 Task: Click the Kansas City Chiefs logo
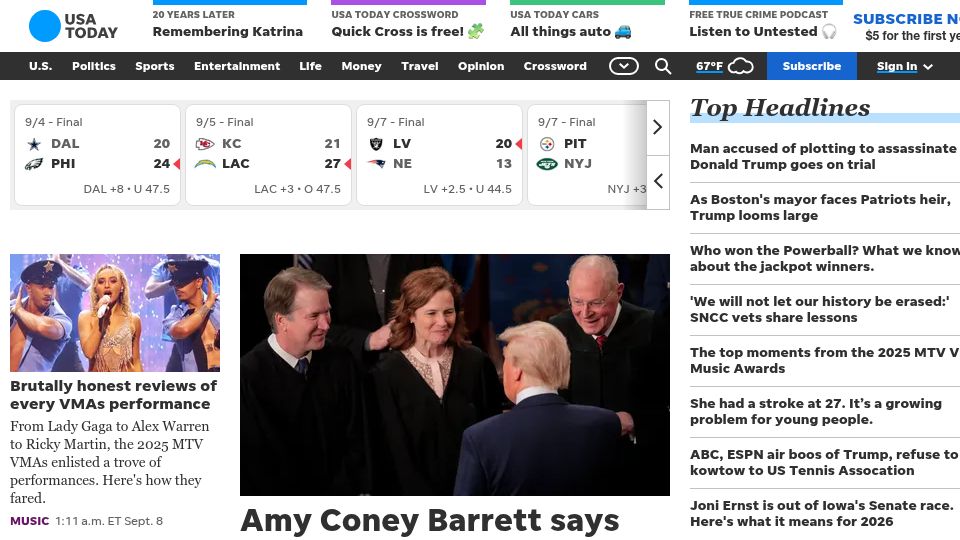(x=204, y=144)
